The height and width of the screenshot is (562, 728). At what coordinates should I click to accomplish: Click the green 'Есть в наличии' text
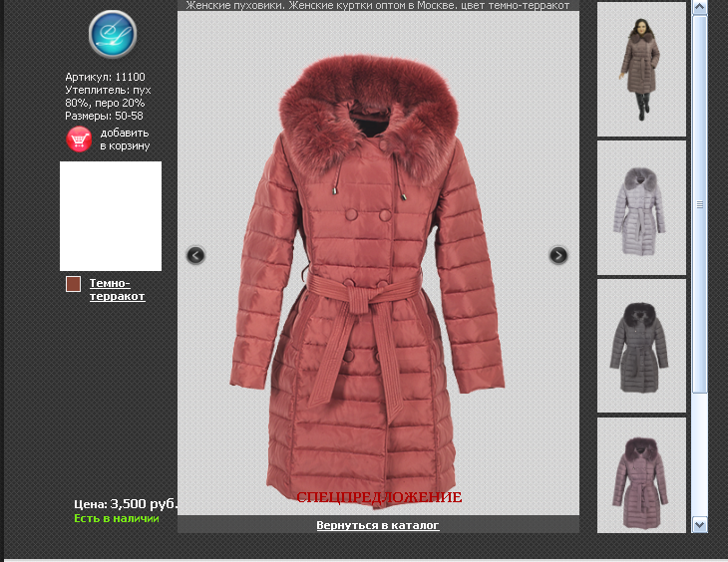coord(117,518)
